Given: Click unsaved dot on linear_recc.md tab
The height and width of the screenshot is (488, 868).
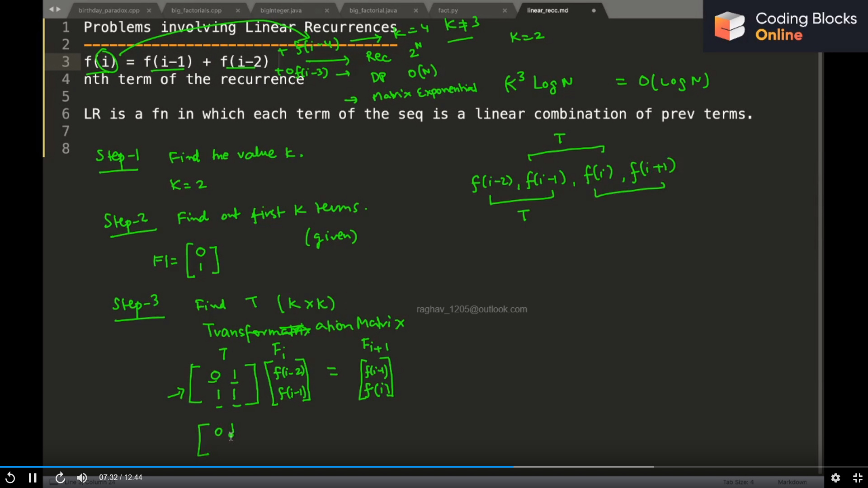Looking at the screenshot, I should [x=594, y=10].
